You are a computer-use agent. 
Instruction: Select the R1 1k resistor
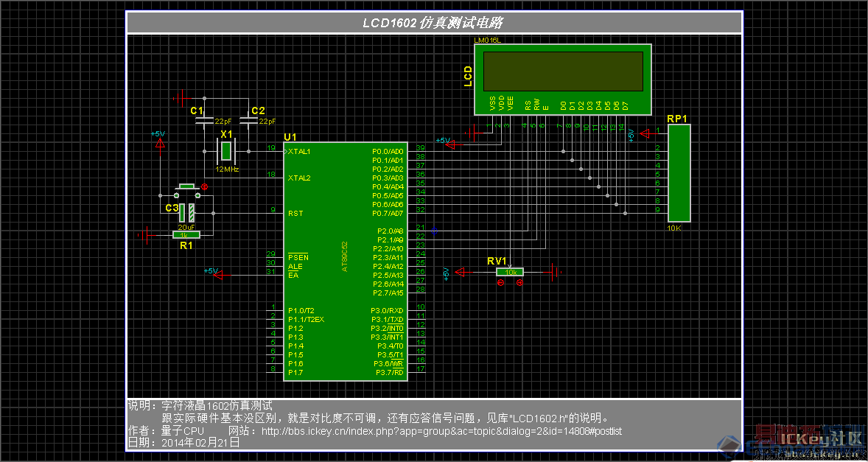[x=186, y=234]
